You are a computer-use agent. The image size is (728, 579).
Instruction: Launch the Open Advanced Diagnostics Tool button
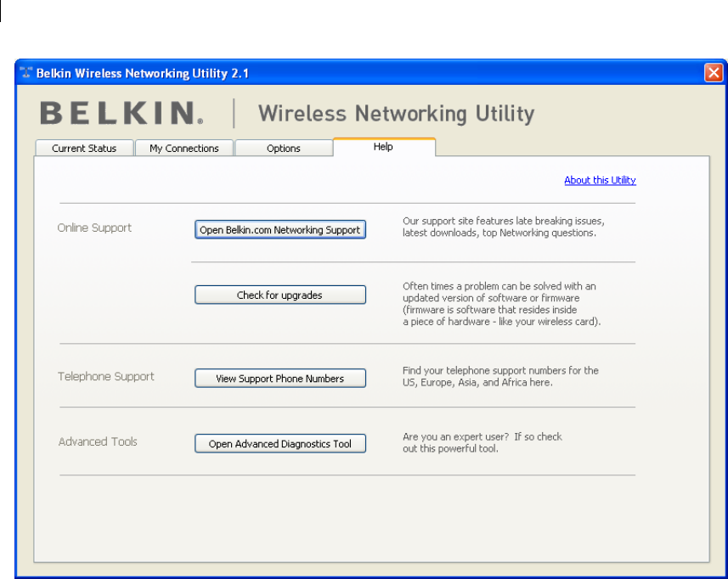tap(280, 443)
